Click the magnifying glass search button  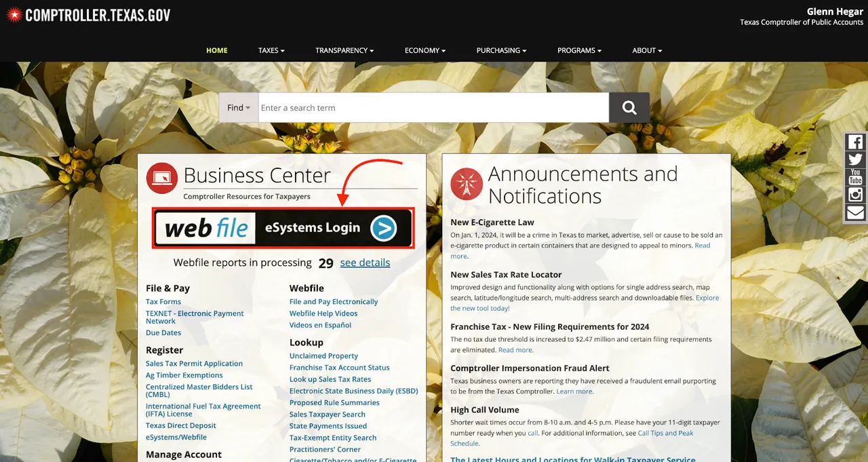point(629,108)
